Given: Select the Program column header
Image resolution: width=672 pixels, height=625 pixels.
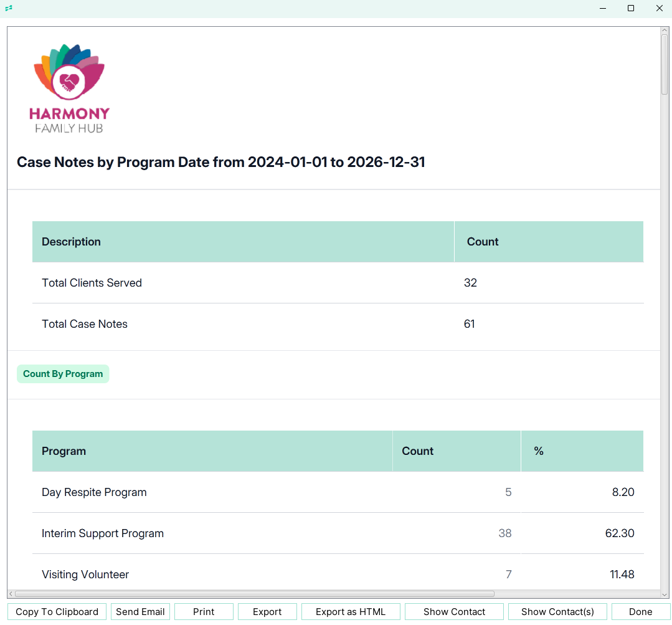Looking at the screenshot, I should coord(64,451).
